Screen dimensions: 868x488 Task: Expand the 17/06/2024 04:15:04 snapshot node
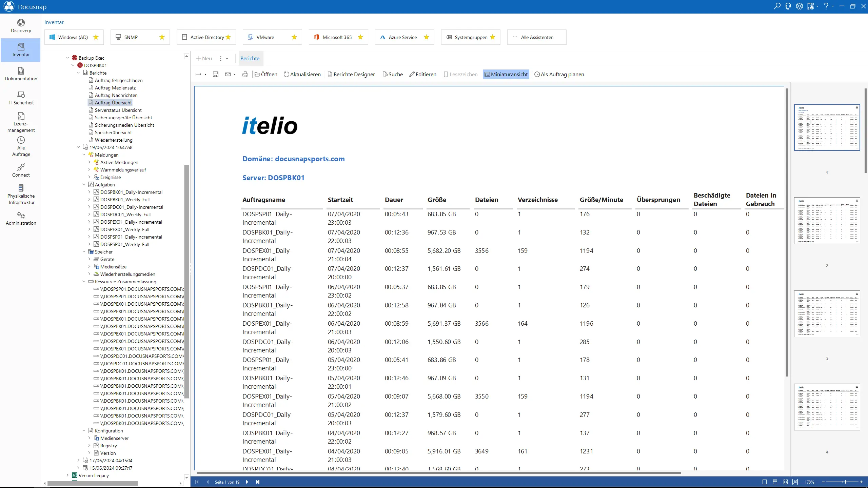(78, 461)
